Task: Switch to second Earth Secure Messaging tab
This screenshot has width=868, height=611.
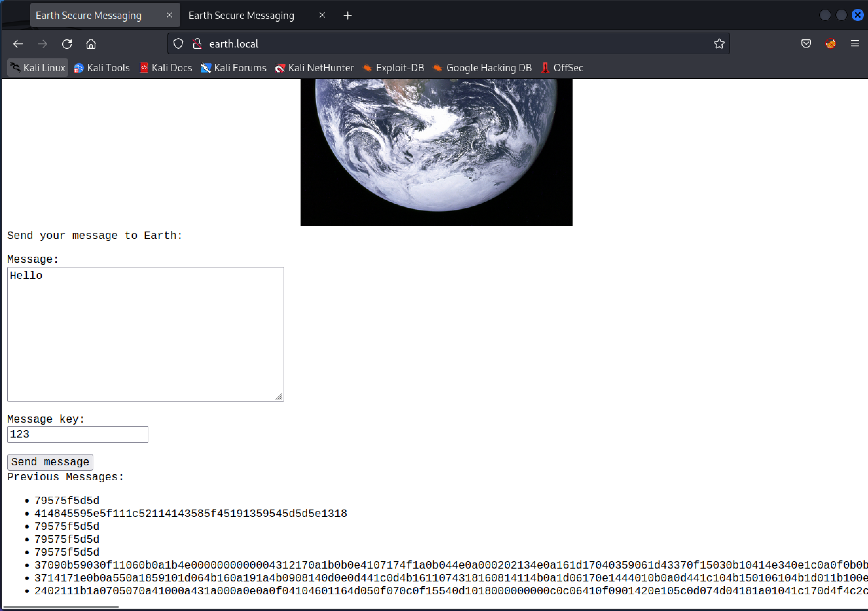Action: 241,16
